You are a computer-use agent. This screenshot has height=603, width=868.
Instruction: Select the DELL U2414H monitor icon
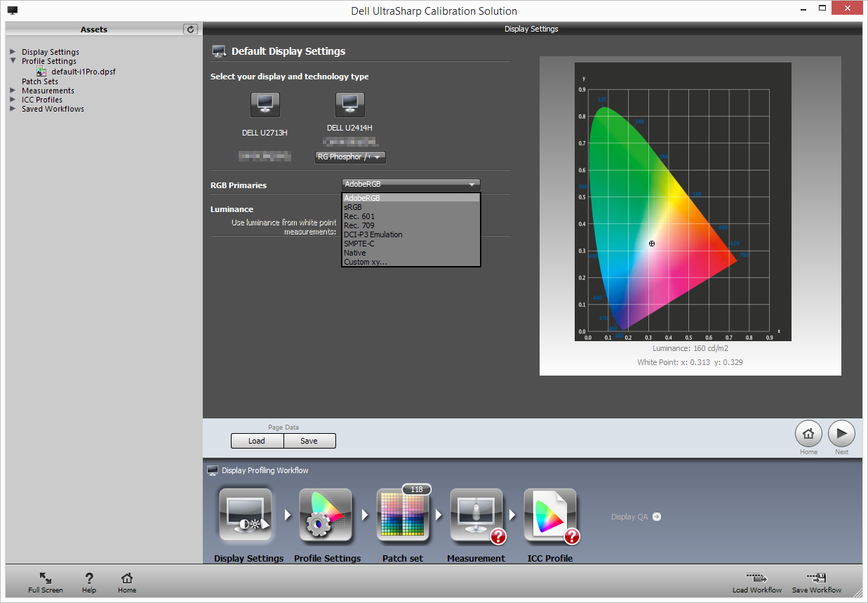(349, 105)
